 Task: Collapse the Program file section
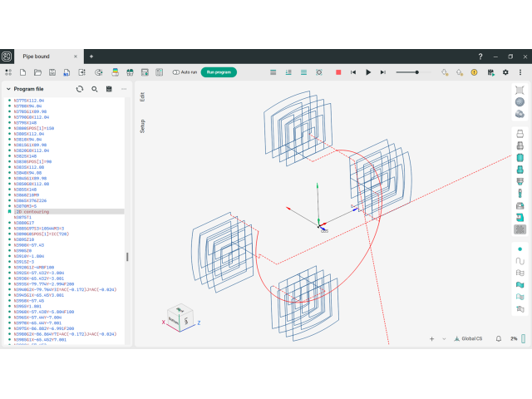(x=8, y=89)
